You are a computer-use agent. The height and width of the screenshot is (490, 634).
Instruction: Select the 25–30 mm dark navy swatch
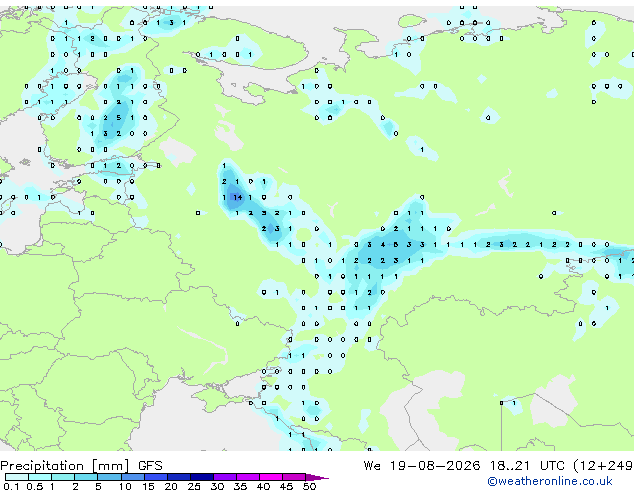[x=201, y=477]
